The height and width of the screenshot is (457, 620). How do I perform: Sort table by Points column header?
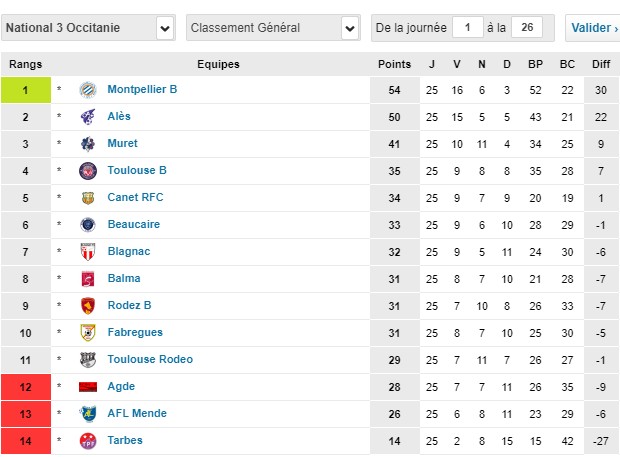point(394,65)
